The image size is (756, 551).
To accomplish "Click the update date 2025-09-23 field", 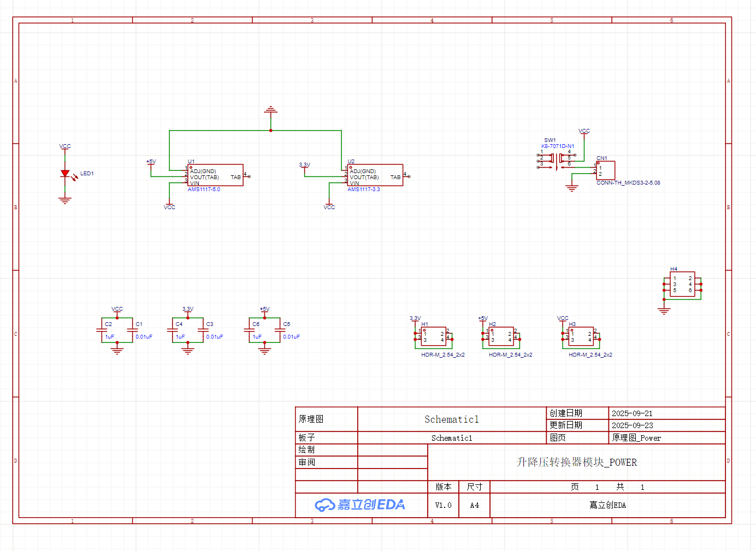I will 632,425.
